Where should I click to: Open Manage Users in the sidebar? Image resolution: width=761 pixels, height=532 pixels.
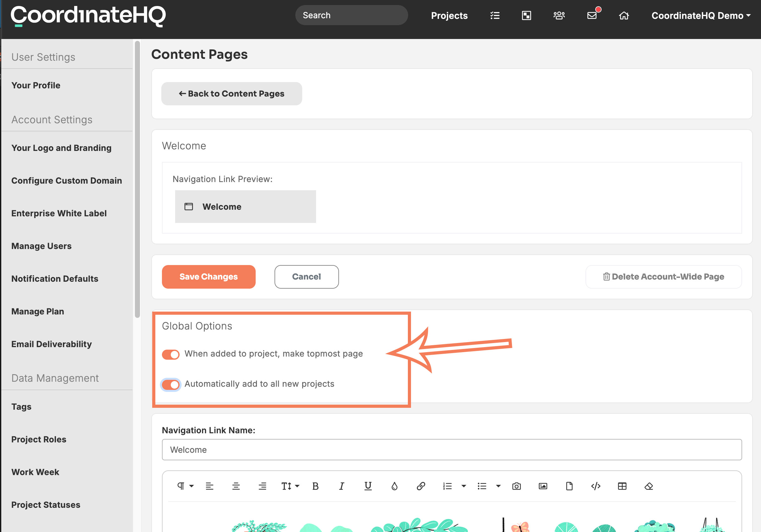(42, 246)
